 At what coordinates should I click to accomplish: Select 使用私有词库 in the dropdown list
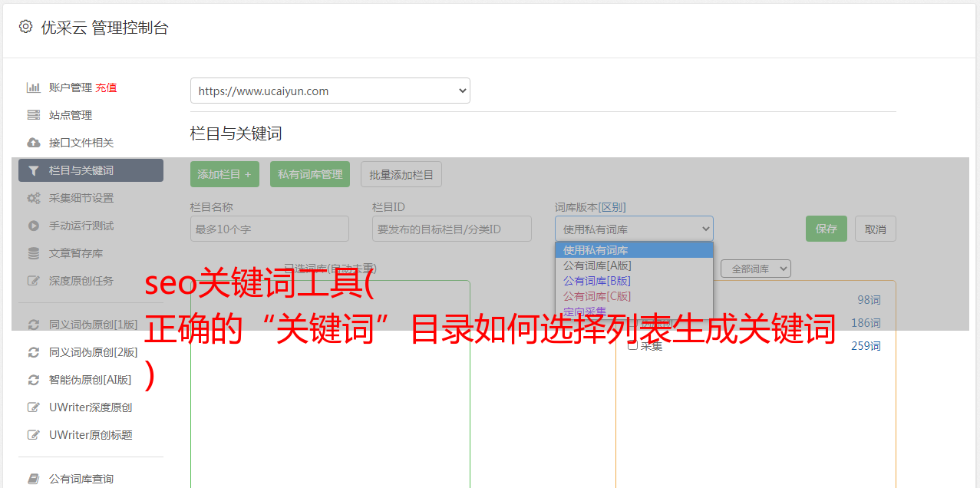(x=634, y=250)
